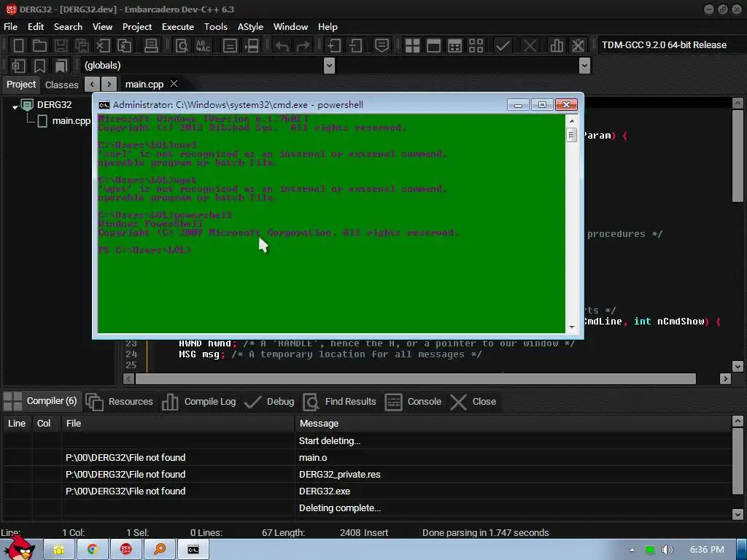747x560 pixels.
Task: Create a new source file from toolbar
Action: (18, 46)
